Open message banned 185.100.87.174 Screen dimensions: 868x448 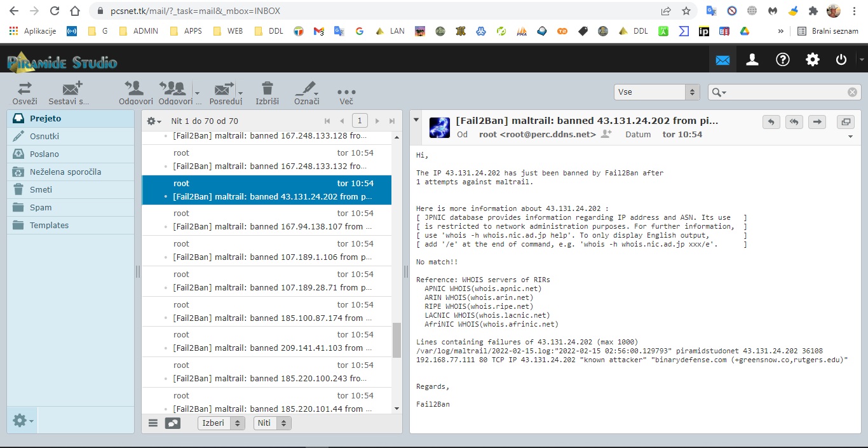click(x=267, y=311)
